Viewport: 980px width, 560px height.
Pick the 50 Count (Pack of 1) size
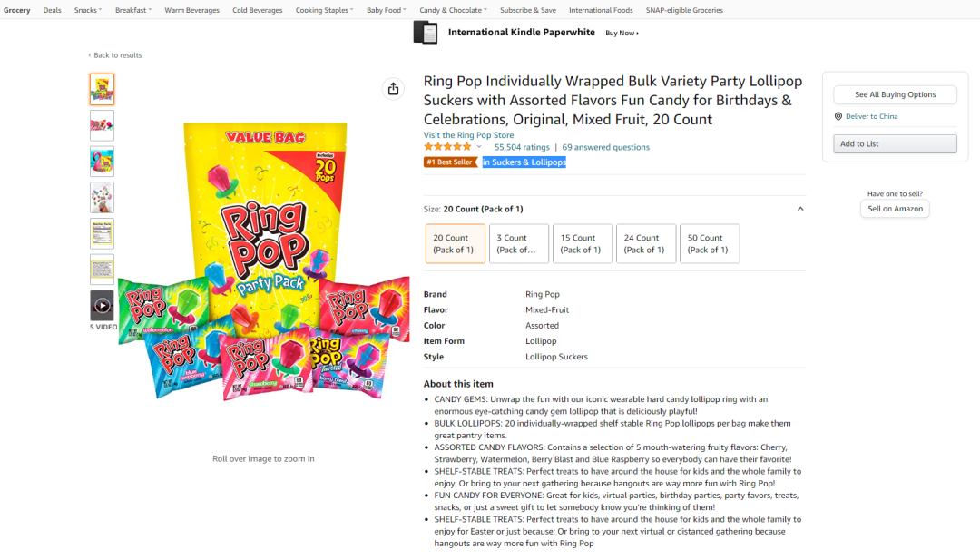click(x=710, y=244)
